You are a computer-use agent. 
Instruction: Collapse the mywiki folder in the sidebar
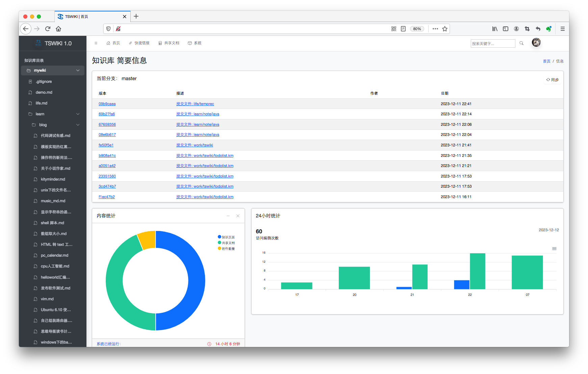[x=78, y=70]
